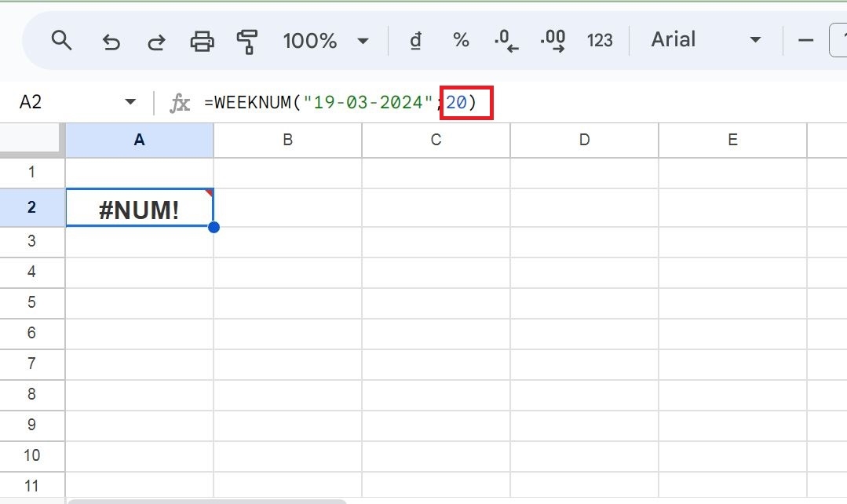Screen dimensions: 847x504
Task: Select column A header
Action: 140,140
